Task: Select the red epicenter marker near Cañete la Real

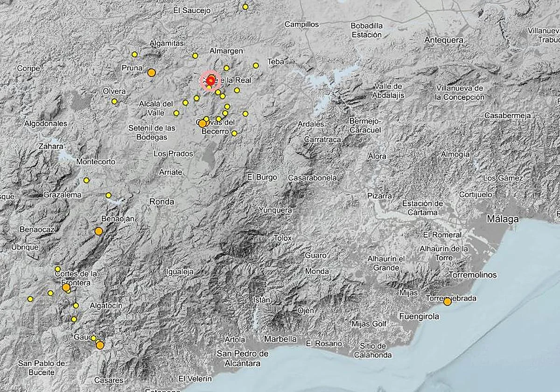Action: (211, 80)
